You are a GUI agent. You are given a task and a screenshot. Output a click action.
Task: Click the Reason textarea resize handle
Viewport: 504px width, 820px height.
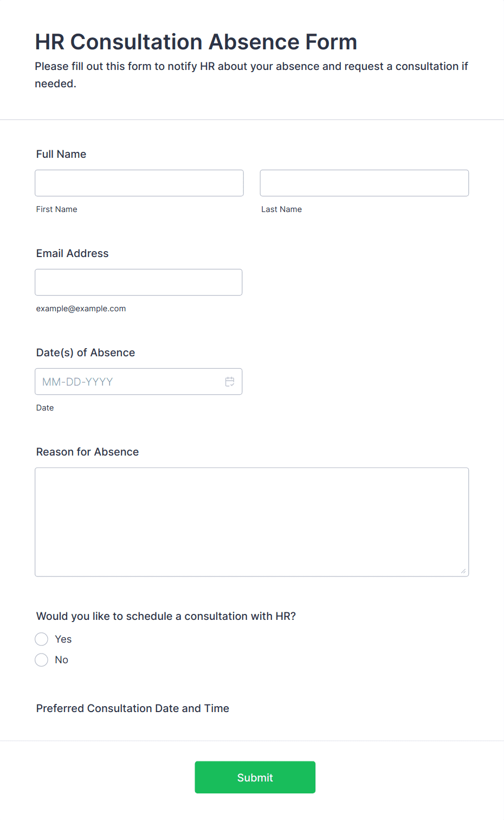tap(463, 571)
